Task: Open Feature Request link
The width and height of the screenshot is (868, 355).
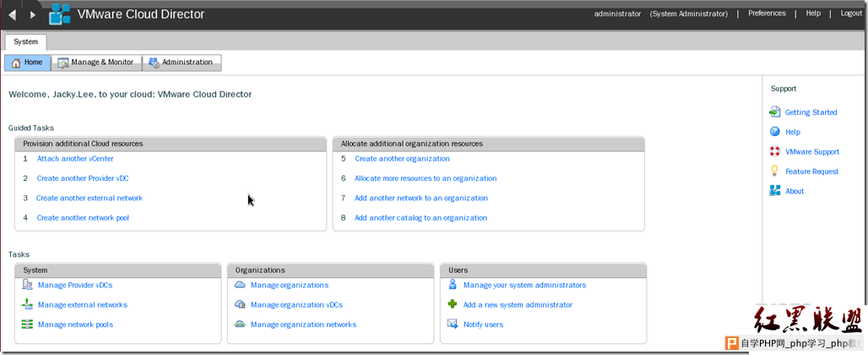Action: pyautogui.click(x=812, y=172)
